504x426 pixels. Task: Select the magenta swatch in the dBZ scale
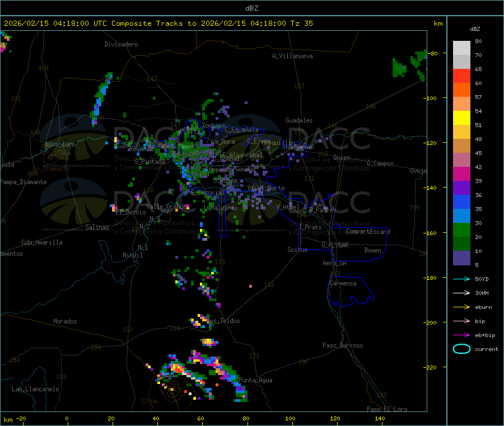461,174
